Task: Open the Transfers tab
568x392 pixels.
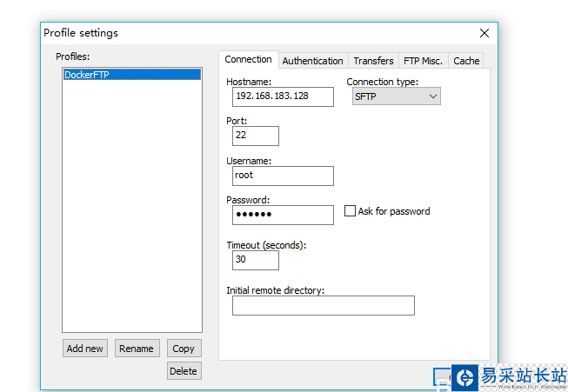Action: point(373,61)
